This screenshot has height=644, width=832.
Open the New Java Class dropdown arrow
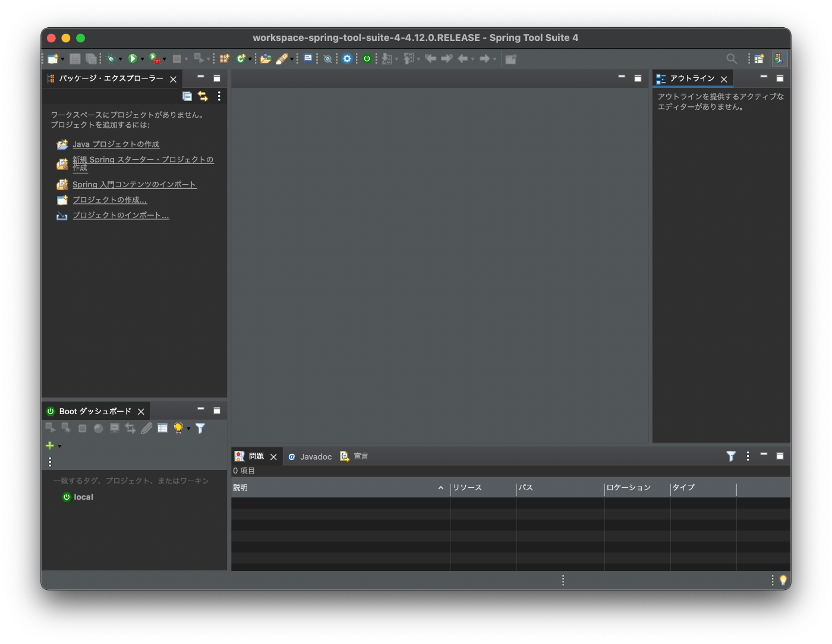click(250, 59)
